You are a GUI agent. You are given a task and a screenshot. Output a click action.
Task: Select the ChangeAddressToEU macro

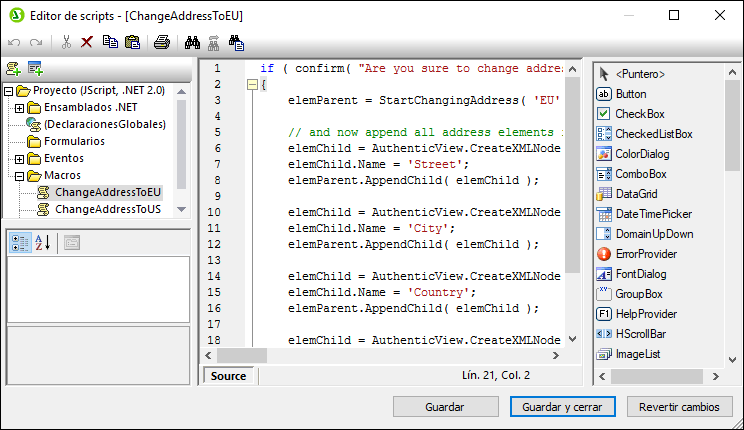pos(108,192)
